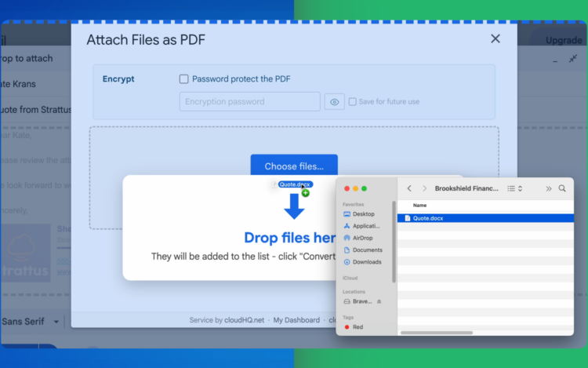Click the Upgrade button in Gmail

pyautogui.click(x=564, y=40)
